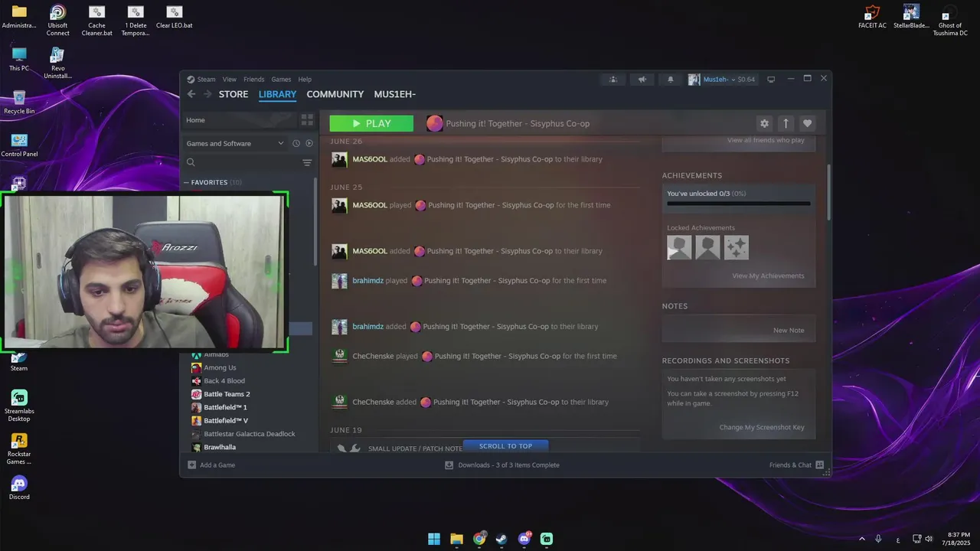This screenshot has height=551, width=980.
Task: Open Recycle Bin desktop icon
Action: (x=19, y=102)
